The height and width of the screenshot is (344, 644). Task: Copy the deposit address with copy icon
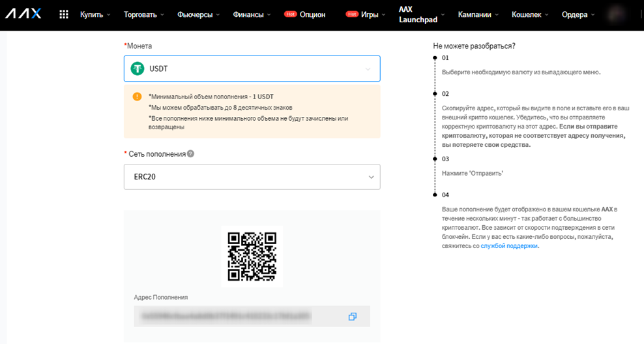point(353,317)
